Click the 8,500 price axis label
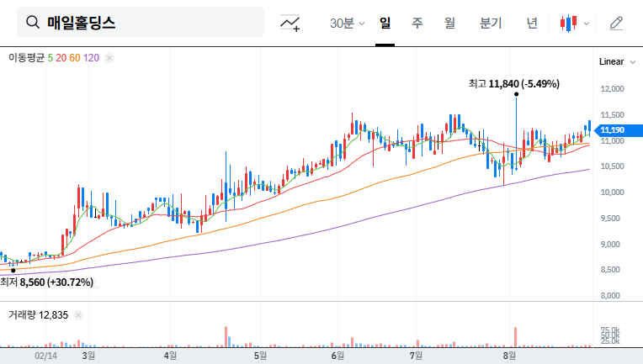This screenshot has height=364, width=643. [612, 269]
